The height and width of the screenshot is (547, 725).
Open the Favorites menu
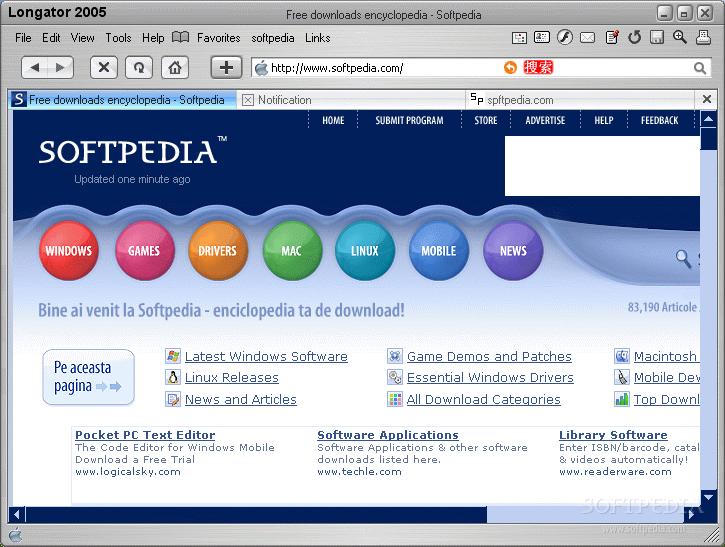click(x=219, y=38)
